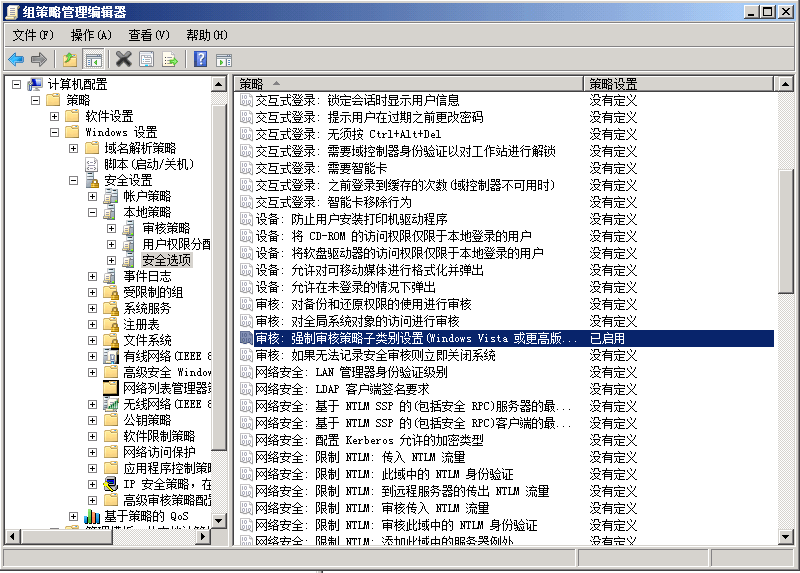The image size is (800, 573).
Task: Click the 基于策略的 QoS chart icon
Action: point(92,516)
